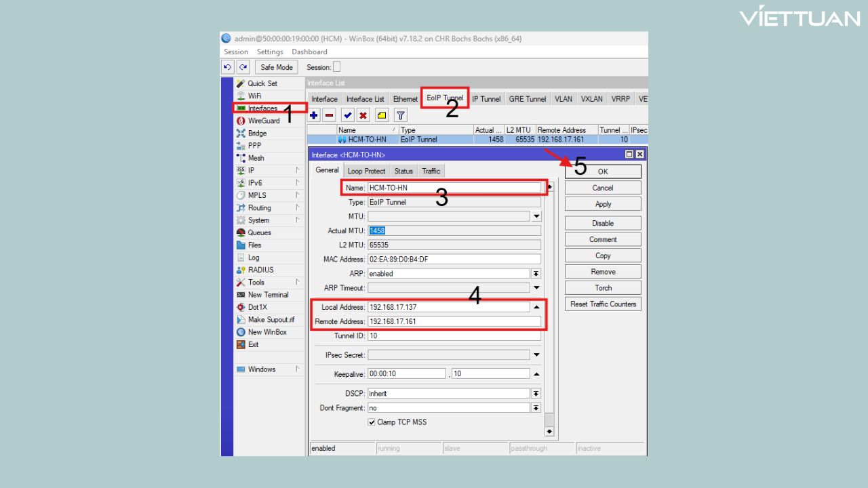Switch to the Loop Protect tab
Viewport: 868px width, 488px height.
pos(366,171)
